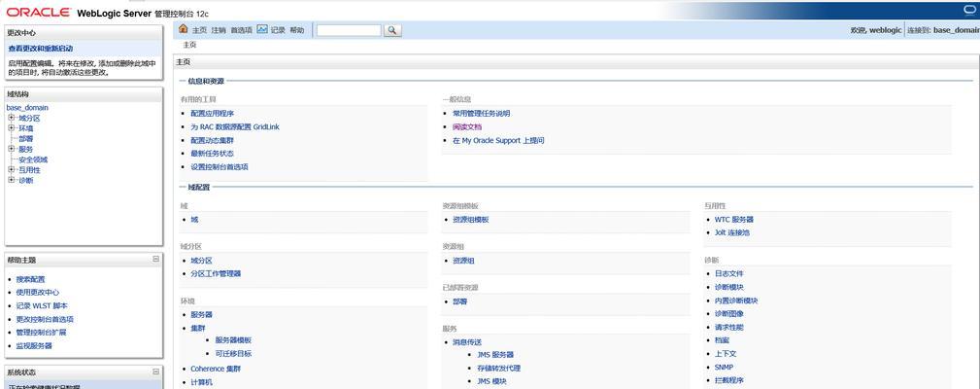Viewport: 980px width, 389px height.
Task: Click 注销 in the top toolbar
Action: pos(219,30)
